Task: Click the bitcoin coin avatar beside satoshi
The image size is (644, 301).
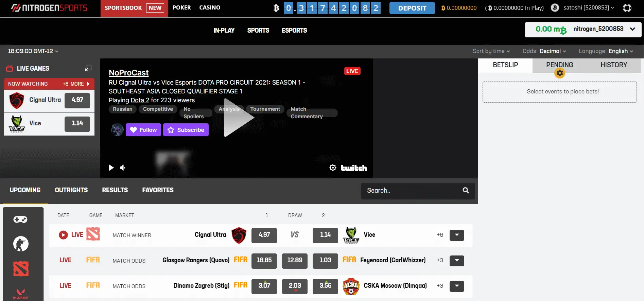Action: (x=555, y=8)
